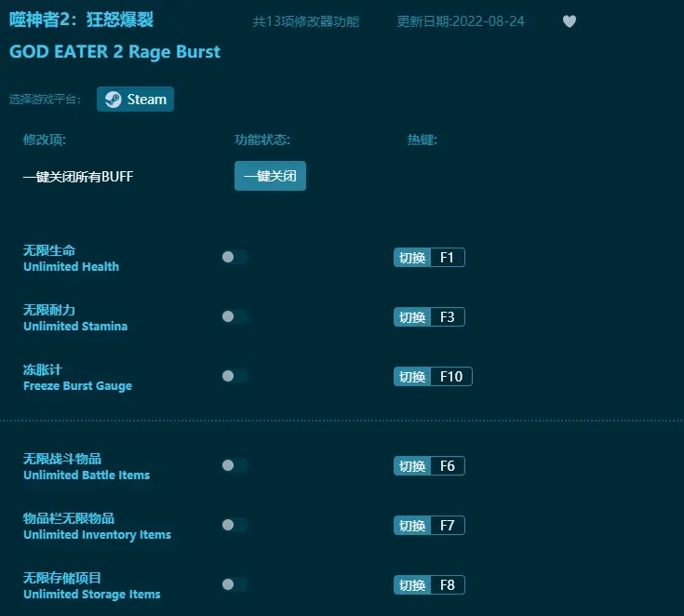
Task: Enable Unlimited Stamina toggle
Action: (x=235, y=316)
